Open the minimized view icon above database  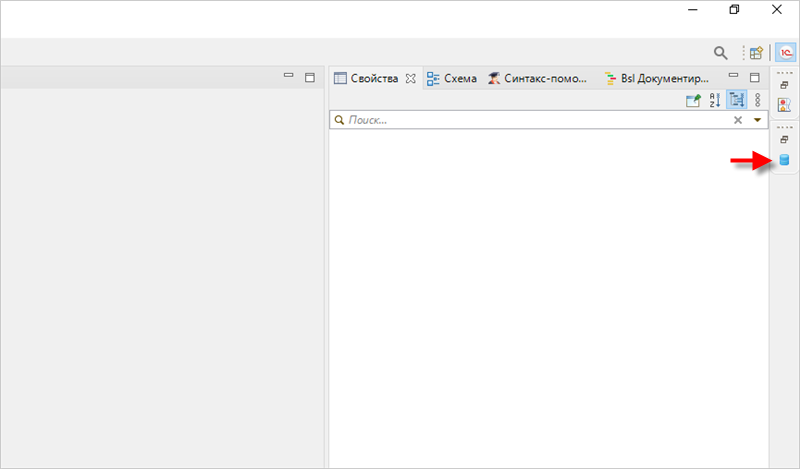pos(784,104)
